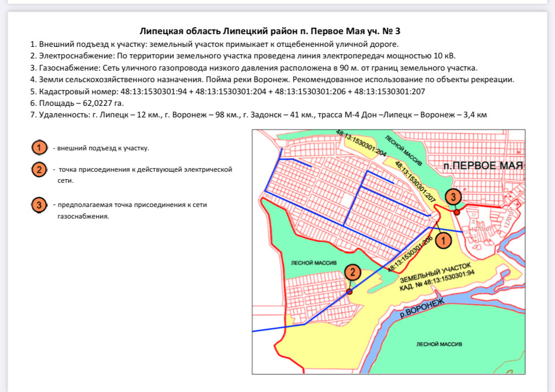555x392 pixels.
Task: Click the map cadastral label '48:13:1530301:206'
Action: click(x=410, y=254)
